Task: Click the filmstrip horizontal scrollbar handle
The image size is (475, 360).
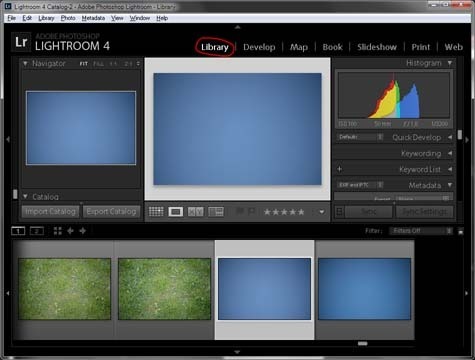Action: coord(362,343)
